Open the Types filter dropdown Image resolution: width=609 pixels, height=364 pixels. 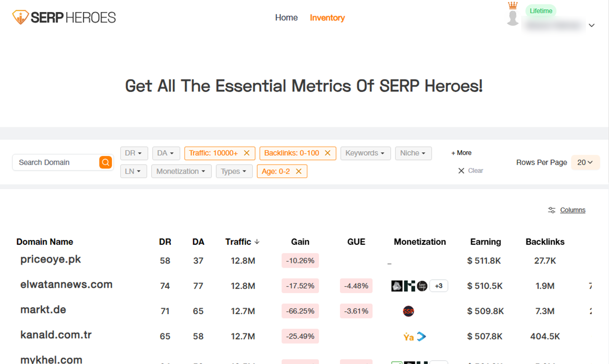coord(234,171)
